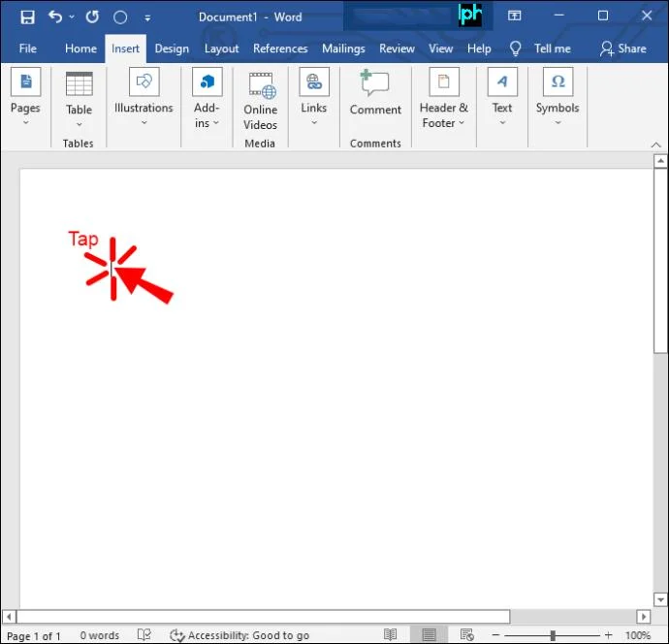Click Accessibility: Good to go status
Image resolution: width=669 pixels, height=644 pixels.
pos(239,635)
